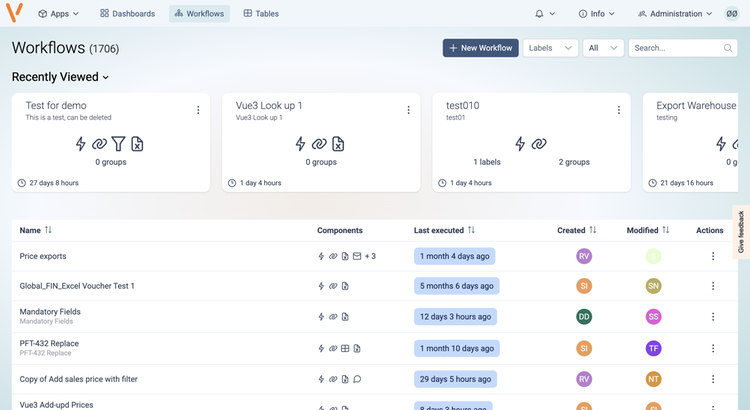Expand the Apps dropdown menu
Viewport: 750px width, 410px height.
[59, 14]
